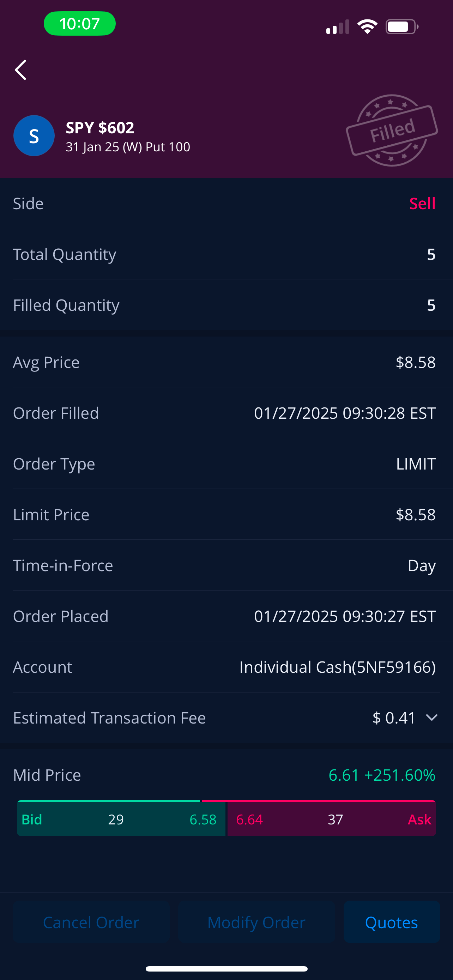Tap the SPY $602 title text
This screenshot has width=453, height=980.
[100, 127]
